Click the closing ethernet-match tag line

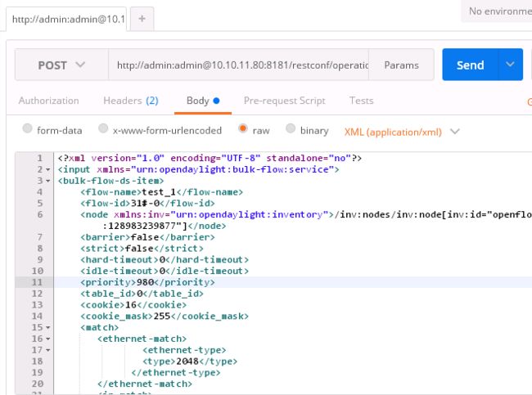(145, 384)
